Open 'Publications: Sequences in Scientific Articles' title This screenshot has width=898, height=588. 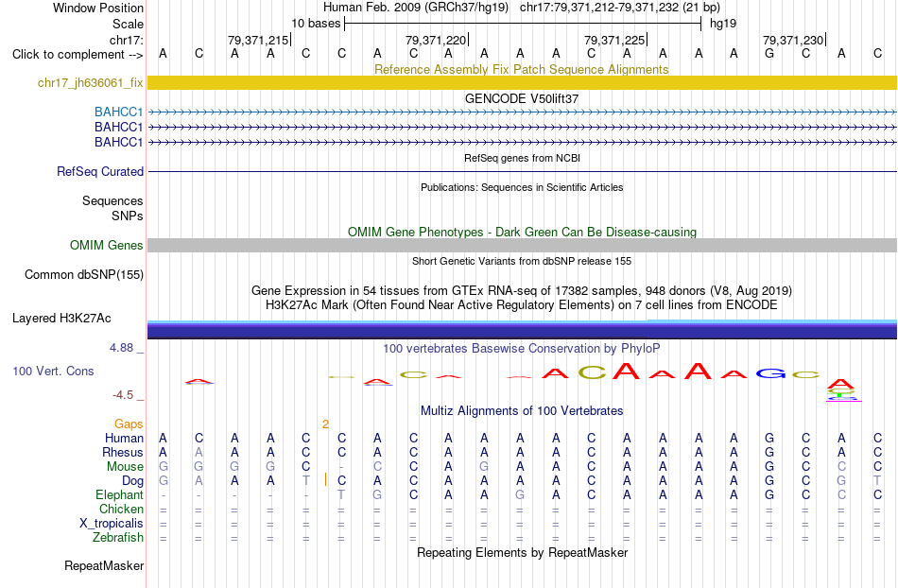pyautogui.click(x=522, y=187)
